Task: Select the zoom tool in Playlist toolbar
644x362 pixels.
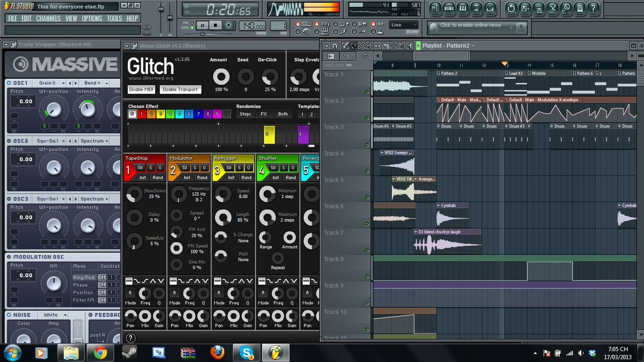Action: point(401,46)
